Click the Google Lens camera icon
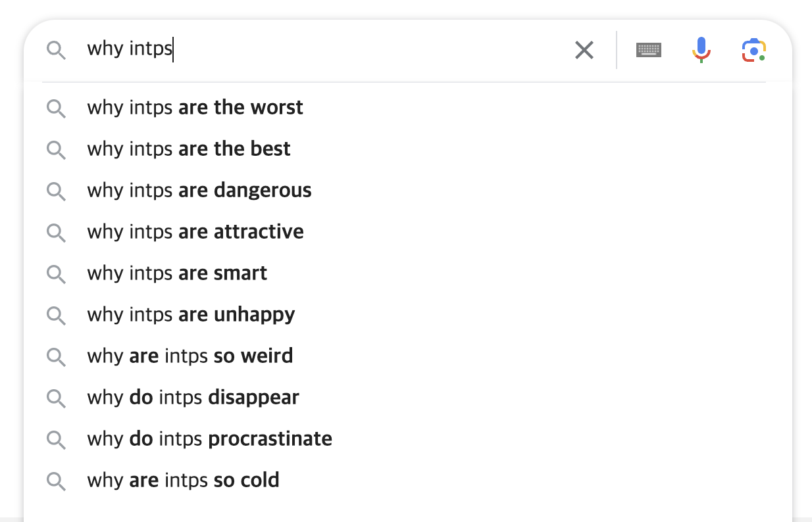 coord(753,49)
